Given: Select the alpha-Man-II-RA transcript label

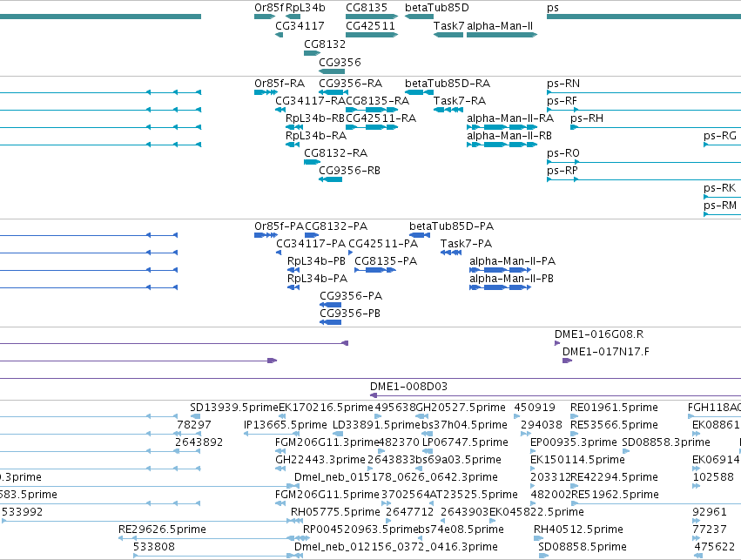Looking at the screenshot, I should 510,118.
